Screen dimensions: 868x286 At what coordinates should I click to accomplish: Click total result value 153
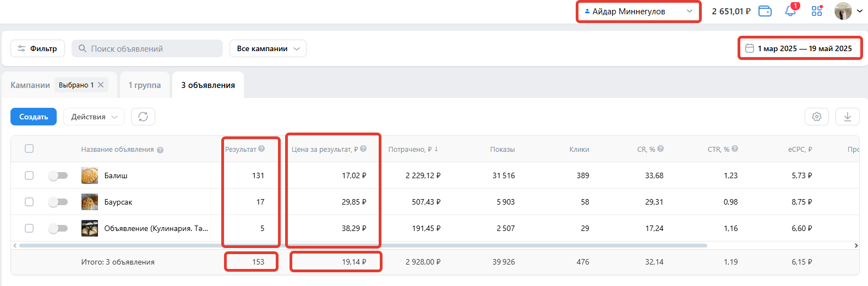tap(258, 262)
